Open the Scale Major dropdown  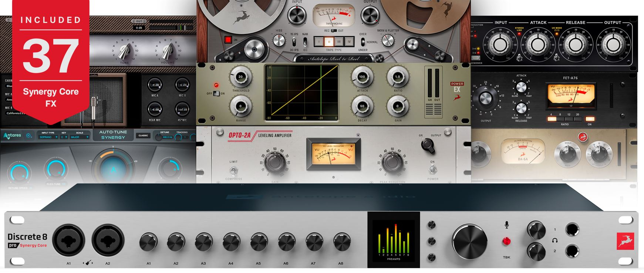[x=80, y=137]
